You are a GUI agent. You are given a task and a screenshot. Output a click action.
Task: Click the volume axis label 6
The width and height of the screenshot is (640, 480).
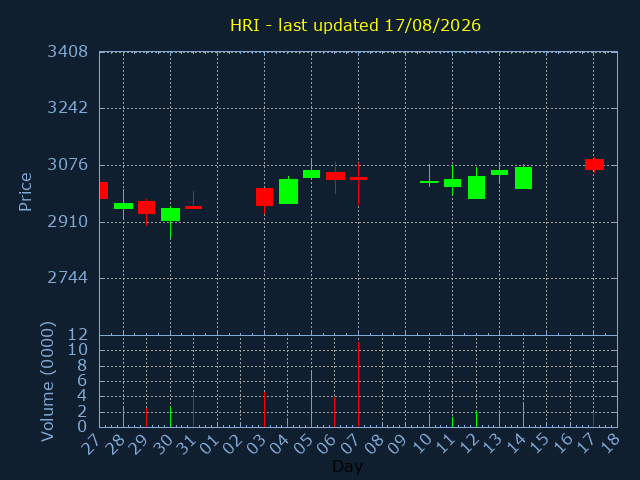(82, 381)
